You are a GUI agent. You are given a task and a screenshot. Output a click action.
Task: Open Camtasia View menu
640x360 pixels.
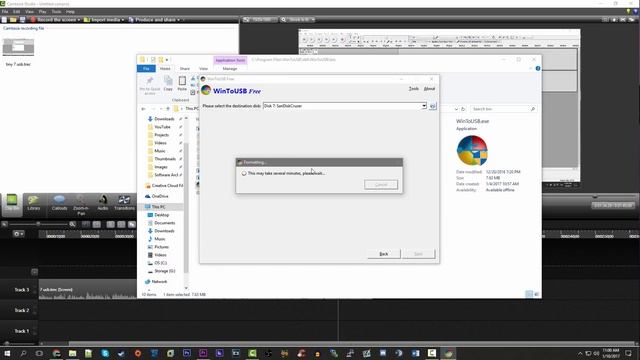[29, 11]
